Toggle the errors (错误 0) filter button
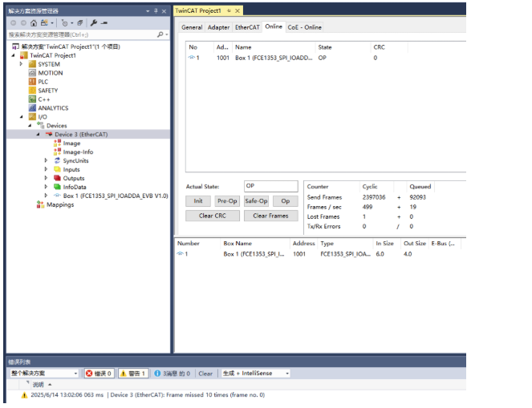This screenshot has width=532, height=408. [99, 374]
